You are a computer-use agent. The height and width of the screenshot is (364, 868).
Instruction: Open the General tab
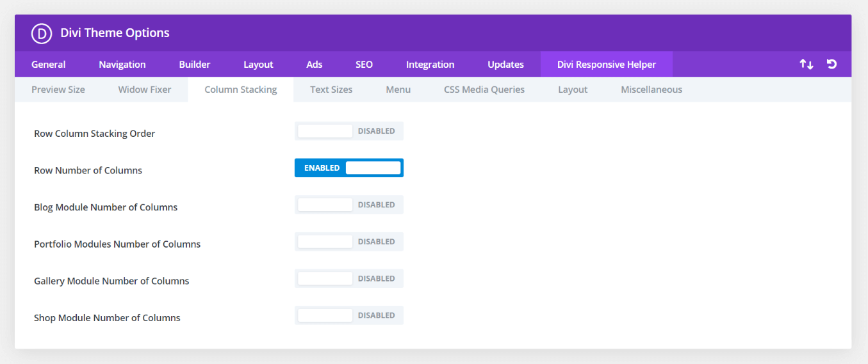tap(49, 64)
